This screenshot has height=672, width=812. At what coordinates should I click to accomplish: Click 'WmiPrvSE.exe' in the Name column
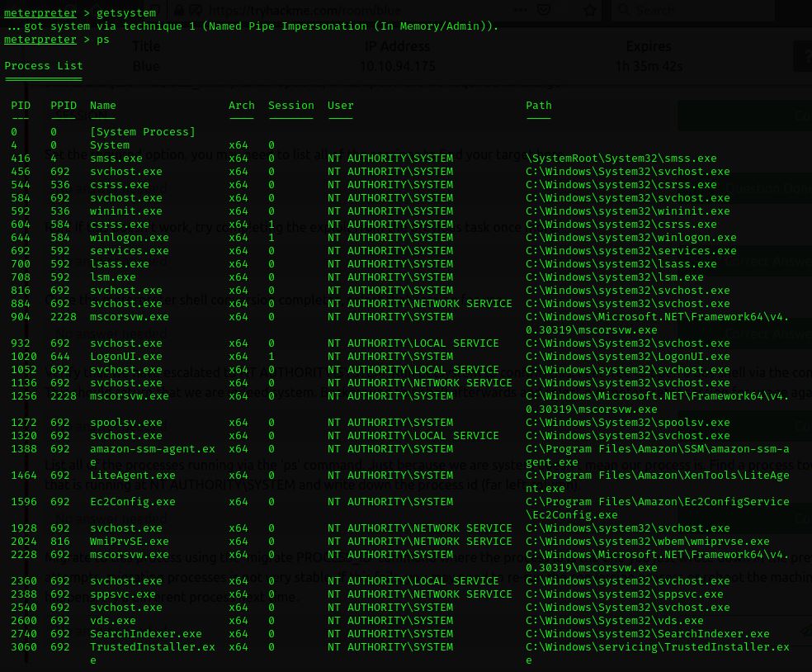[x=130, y=542]
